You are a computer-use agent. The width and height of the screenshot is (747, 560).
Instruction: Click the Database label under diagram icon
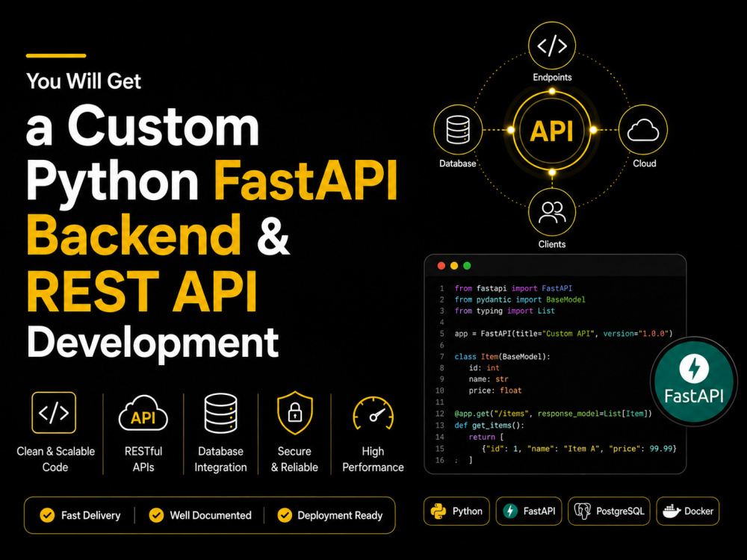[457, 164]
